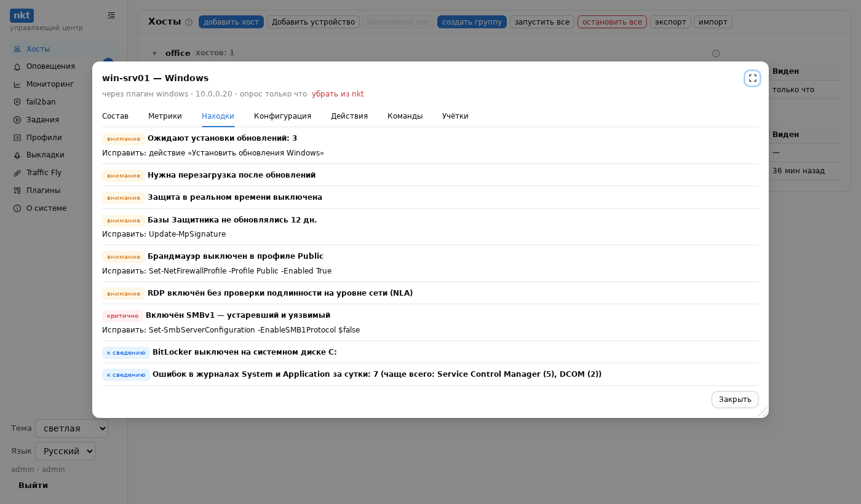Open Профили icon in sidebar
The width and height of the screenshot is (861, 504).
(x=17, y=138)
